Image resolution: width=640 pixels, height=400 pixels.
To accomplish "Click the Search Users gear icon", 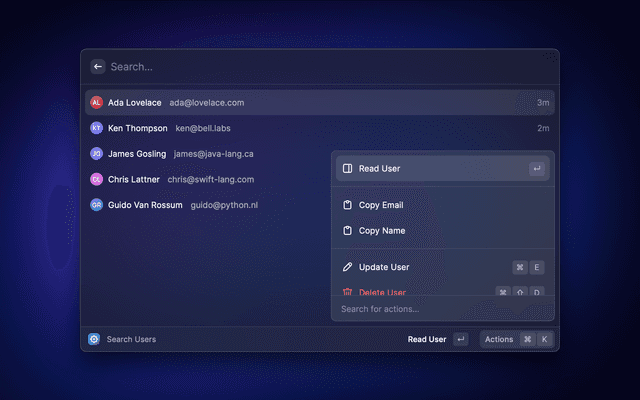I will (x=94, y=339).
